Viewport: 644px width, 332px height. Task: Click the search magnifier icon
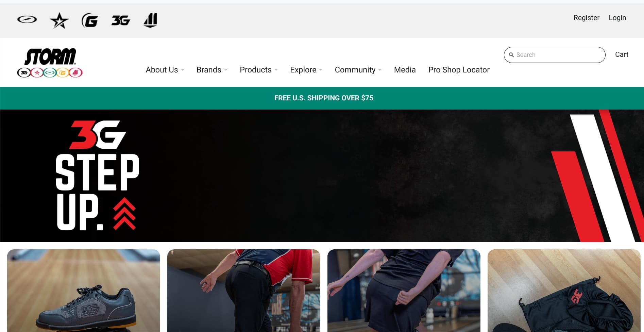pyautogui.click(x=511, y=55)
